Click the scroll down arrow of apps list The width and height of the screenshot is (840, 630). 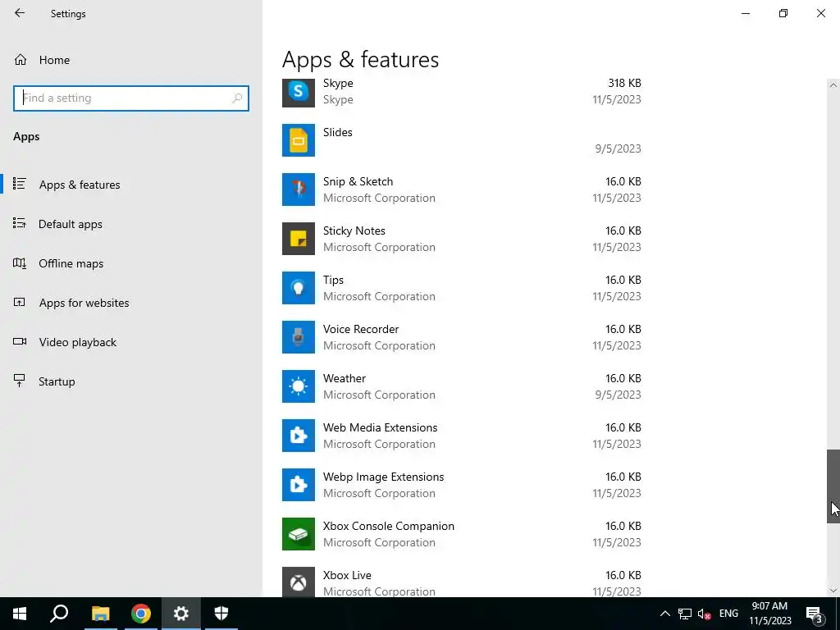(x=833, y=591)
